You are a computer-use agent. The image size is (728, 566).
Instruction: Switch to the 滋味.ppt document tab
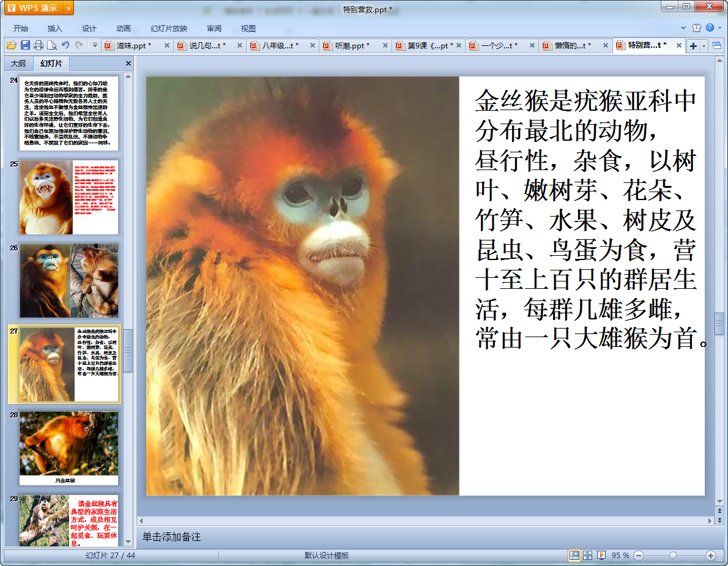coord(133,45)
